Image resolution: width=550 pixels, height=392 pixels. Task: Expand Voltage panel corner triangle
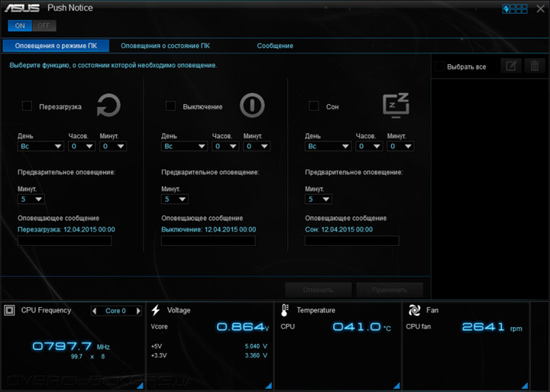coord(269,386)
